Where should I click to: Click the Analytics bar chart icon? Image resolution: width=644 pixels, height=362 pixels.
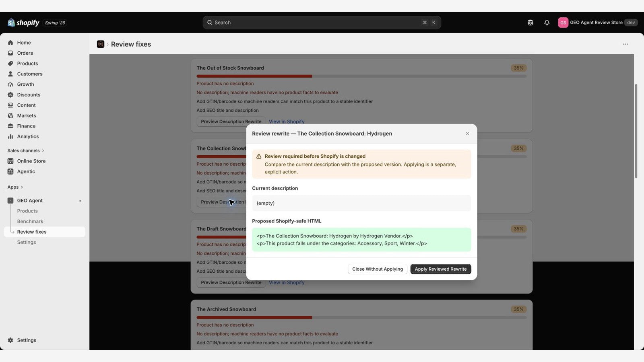[10, 137]
